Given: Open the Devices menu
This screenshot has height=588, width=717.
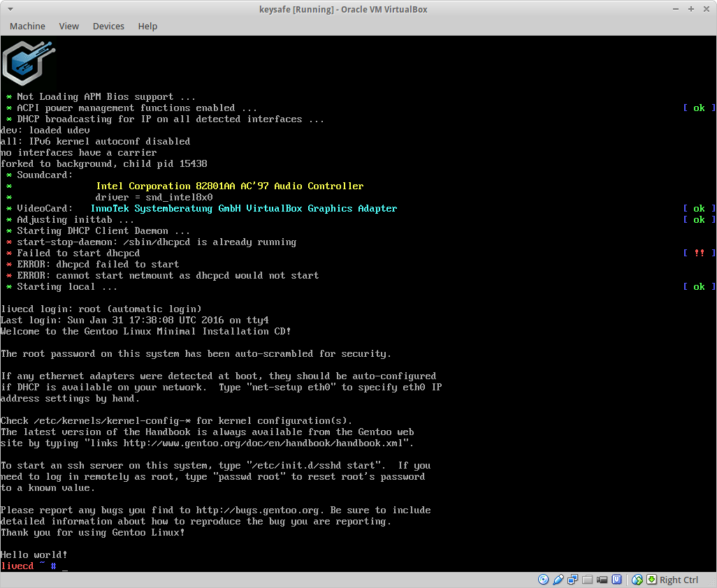Looking at the screenshot, I should coord(108,26).
